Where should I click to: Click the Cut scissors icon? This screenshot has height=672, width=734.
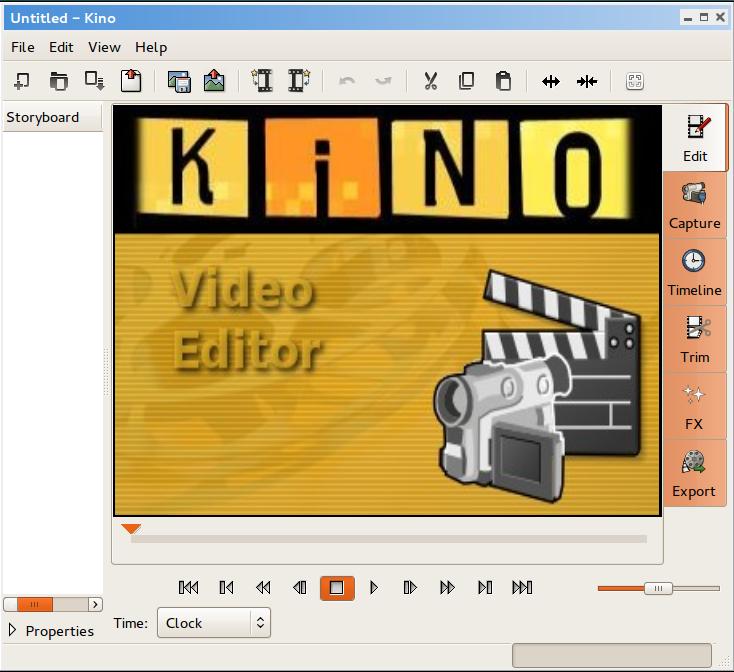pos(430,81)
